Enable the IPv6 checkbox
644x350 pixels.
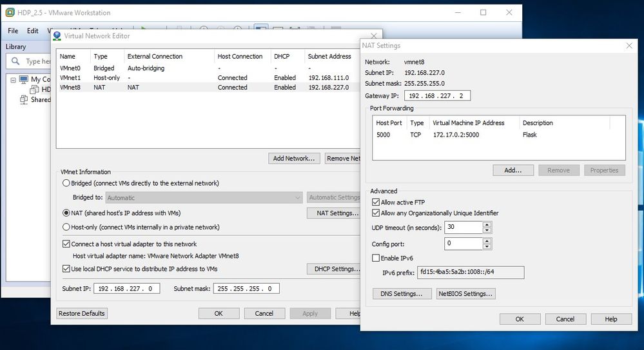(376, 258)
